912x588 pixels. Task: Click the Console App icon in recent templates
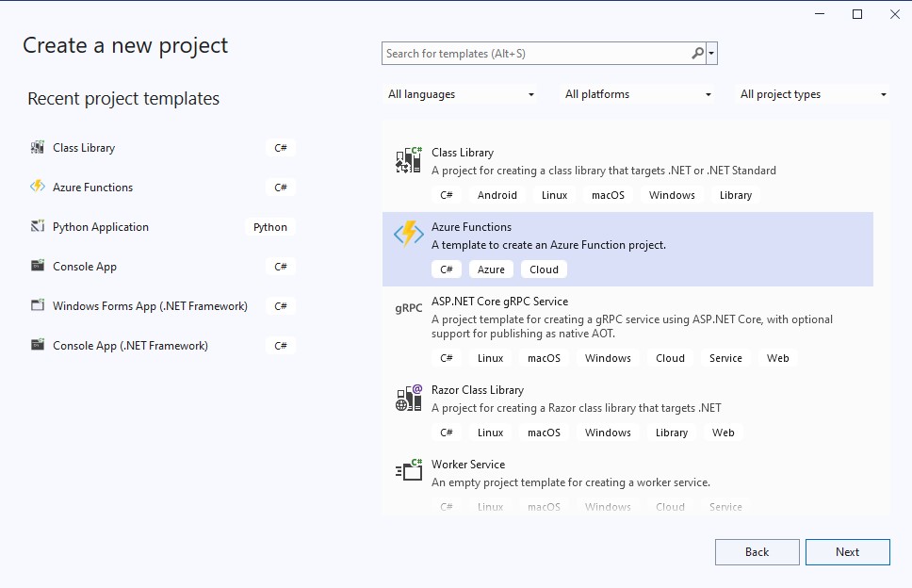pos(38,266)
